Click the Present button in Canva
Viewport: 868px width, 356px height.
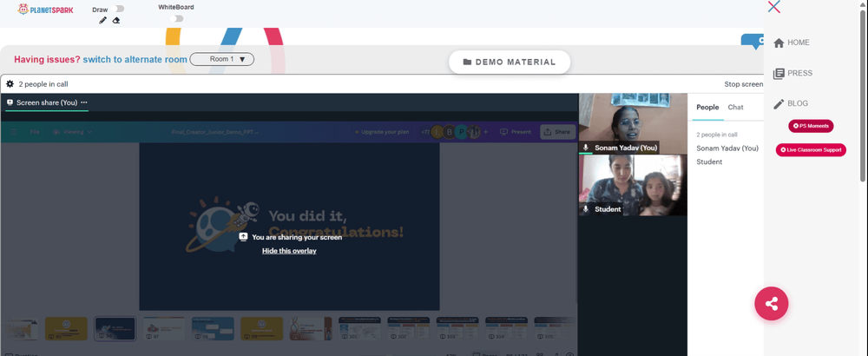[x=516, y=132]
